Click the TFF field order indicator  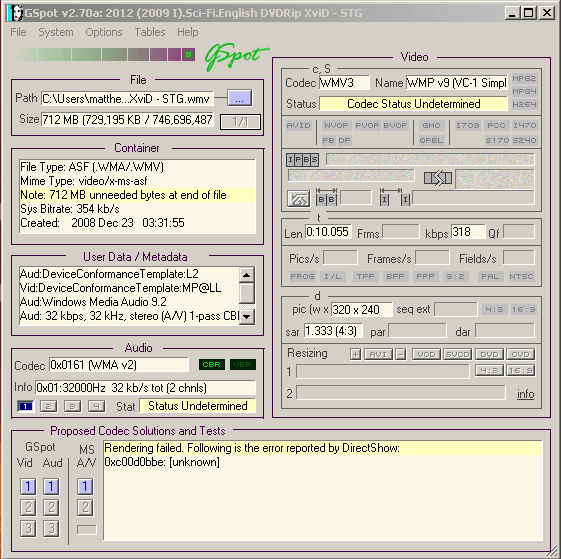point(366,276)
